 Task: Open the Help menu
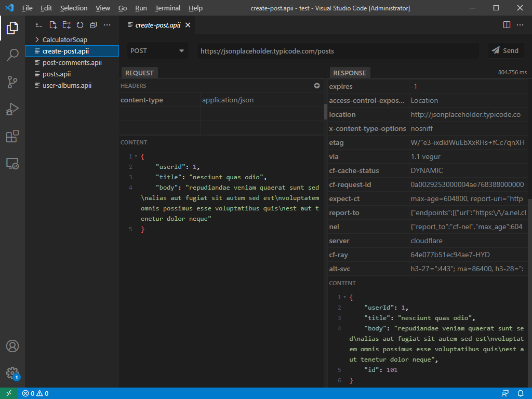point(195,8)
